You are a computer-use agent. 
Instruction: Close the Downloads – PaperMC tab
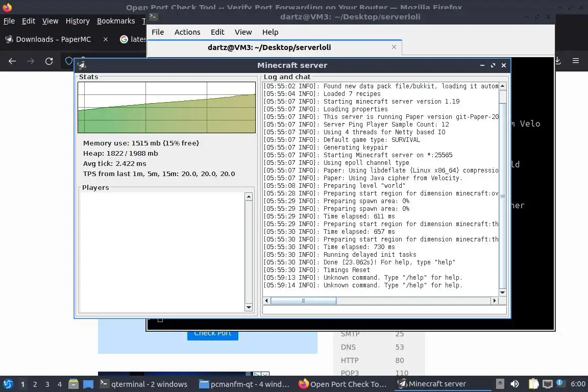coord(106,39)
